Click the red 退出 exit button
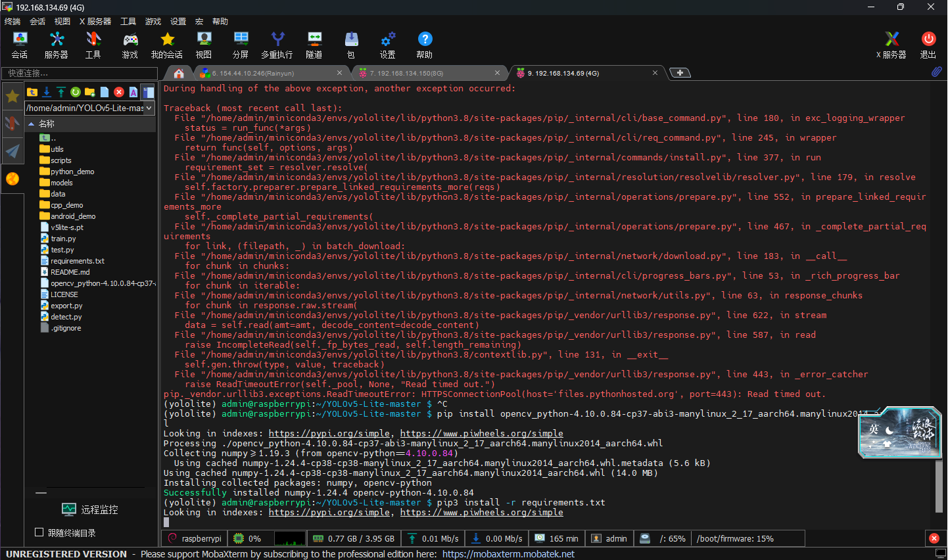Viewport: 948px width, 560px height. [x=928, y=45]
